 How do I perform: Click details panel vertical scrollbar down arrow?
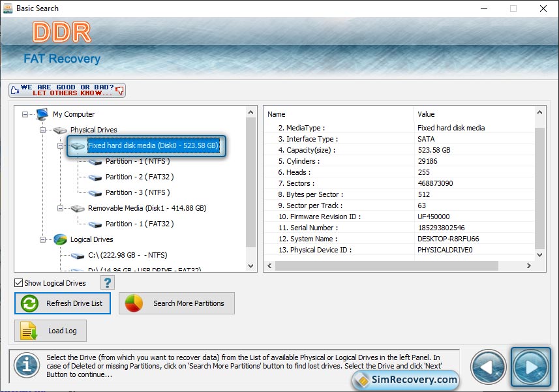539,255
